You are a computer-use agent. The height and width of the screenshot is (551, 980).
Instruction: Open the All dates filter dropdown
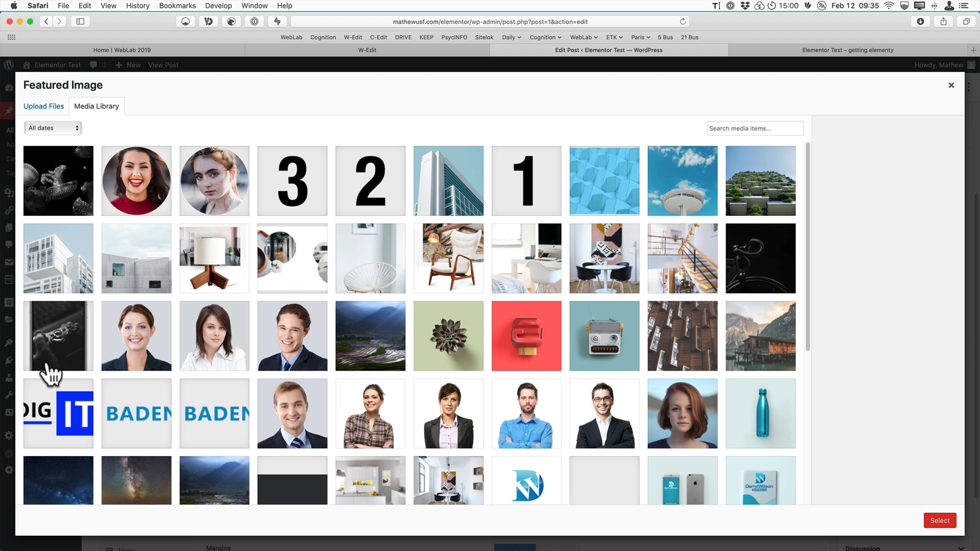(53, 128)
